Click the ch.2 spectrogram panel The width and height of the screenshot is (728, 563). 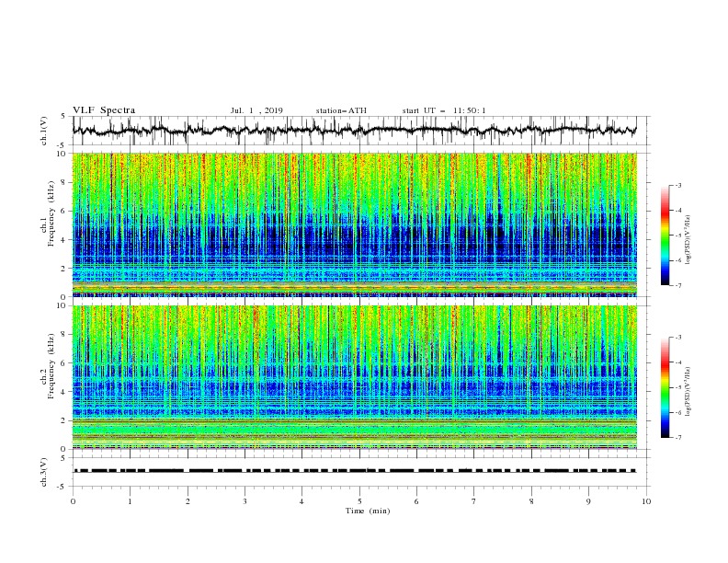pyautogui.click(x=355, y=377)
